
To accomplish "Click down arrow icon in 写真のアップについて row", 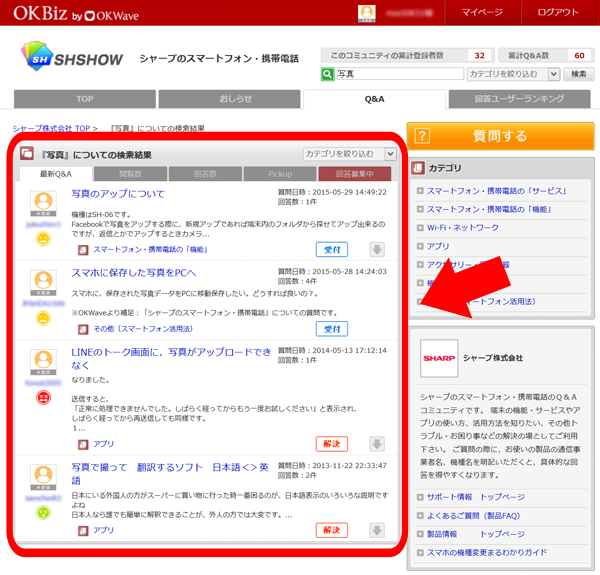I will pyautogui.click(x=376, y=250).
